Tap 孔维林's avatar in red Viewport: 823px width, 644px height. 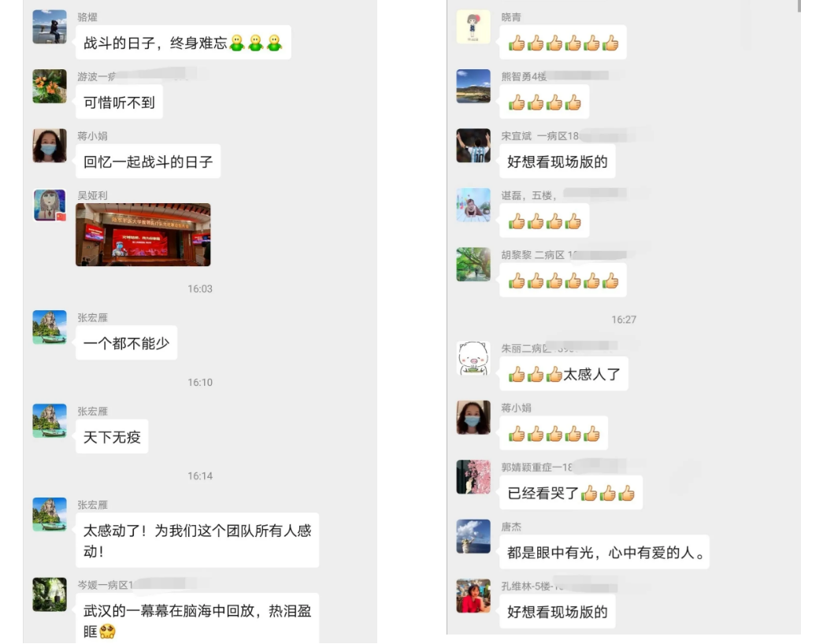coord(473,596)
